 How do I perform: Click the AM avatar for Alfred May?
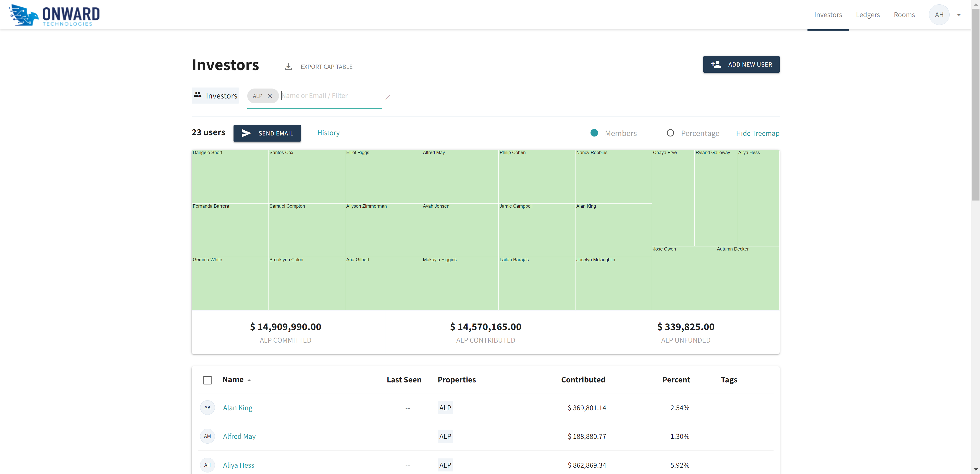[x=207, y=436]
